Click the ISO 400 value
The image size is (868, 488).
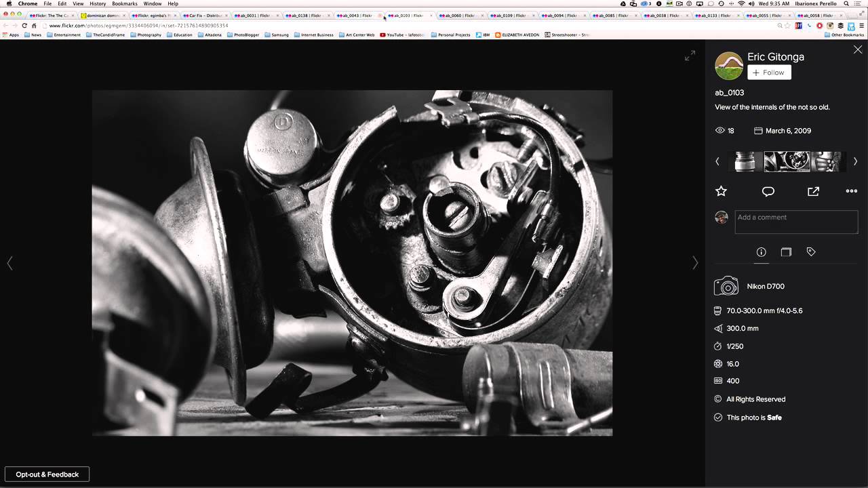[733, 381]
